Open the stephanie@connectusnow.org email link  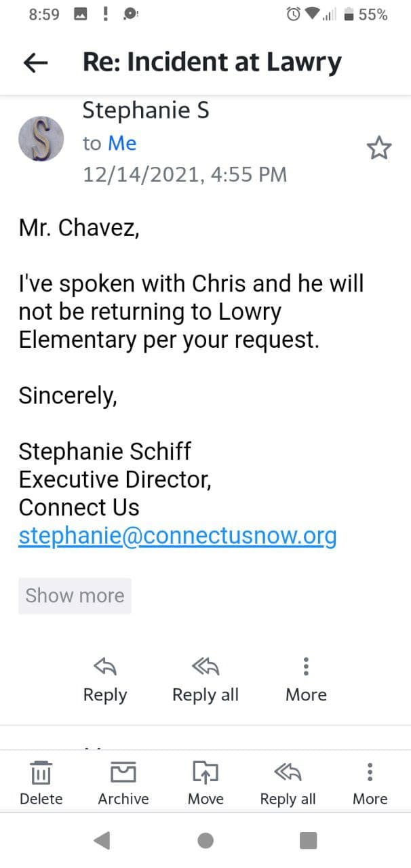(x=177, y=536)
